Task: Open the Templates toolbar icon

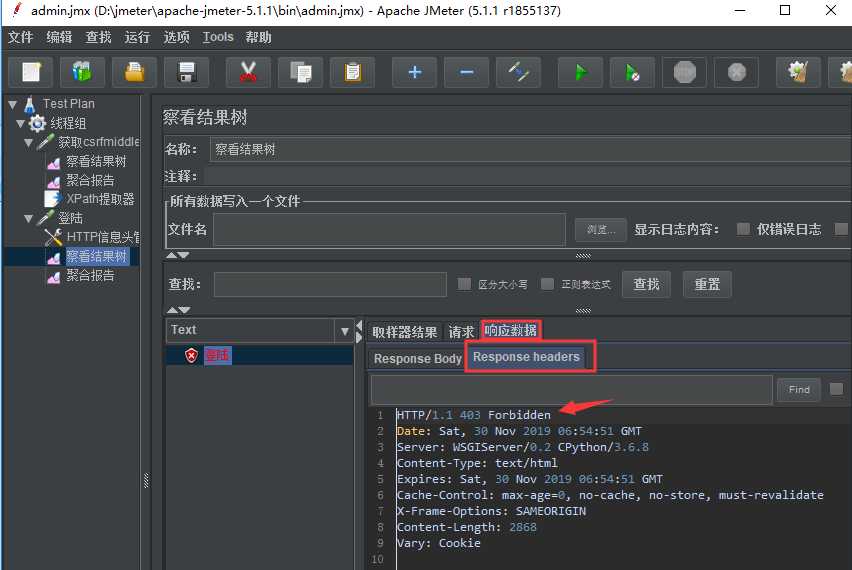Action: pos(83,72)
